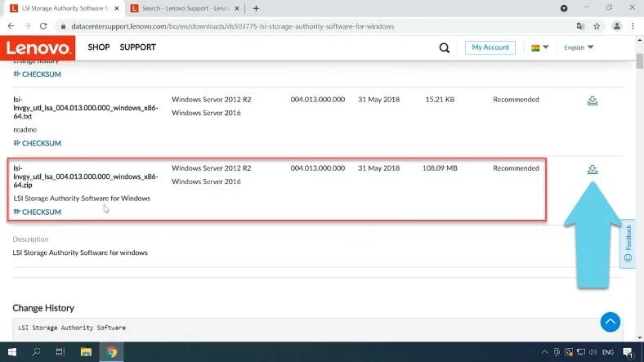The height and width of the screenshot is (362, 644).
Task: Click the 15.21 KB size value
Action: pos(440,100)
